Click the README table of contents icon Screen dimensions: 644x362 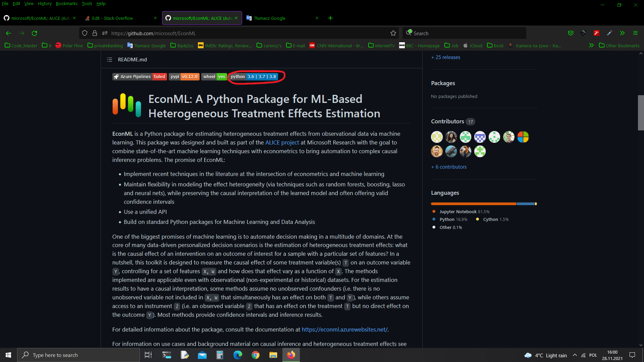click(x=109, y=60)
